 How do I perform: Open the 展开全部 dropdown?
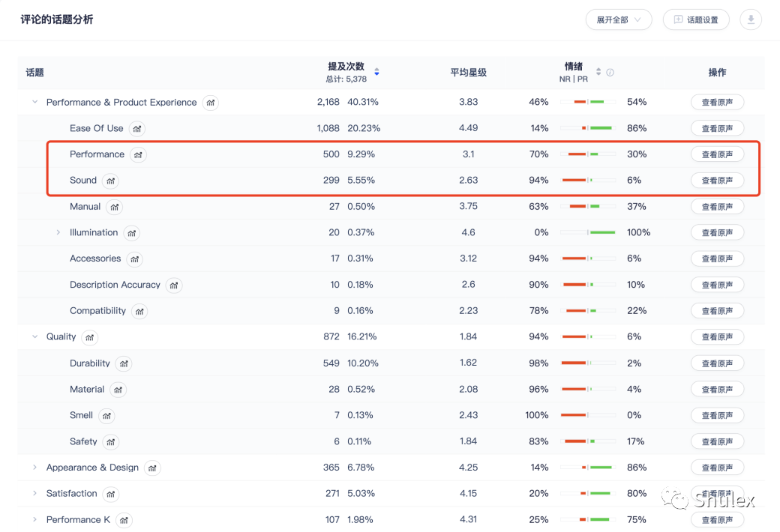(618, 20)
